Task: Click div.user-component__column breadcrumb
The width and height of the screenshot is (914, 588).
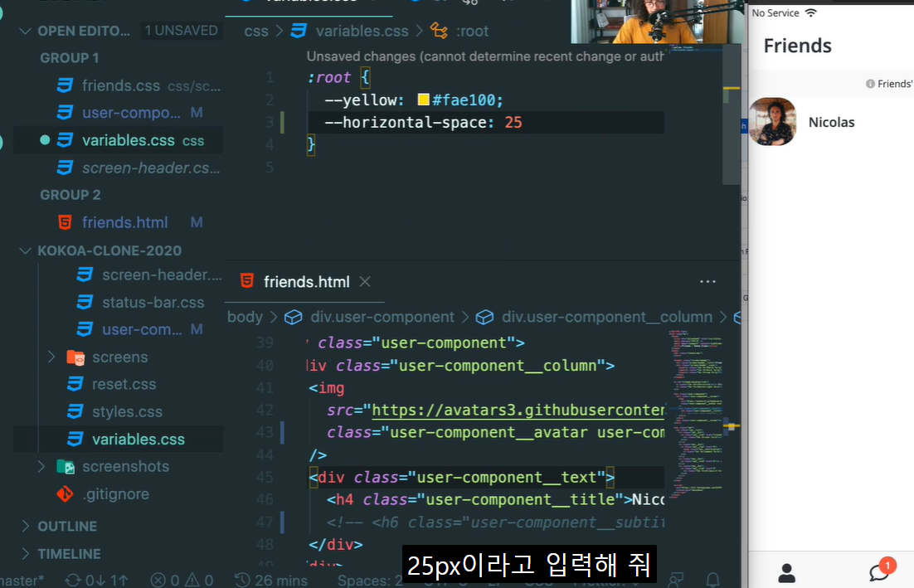Action: click(607, 317)
